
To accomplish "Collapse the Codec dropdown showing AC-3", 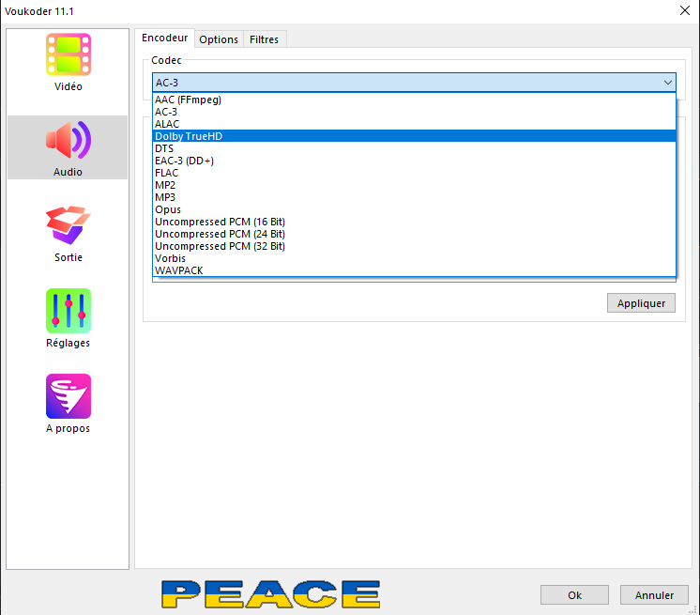I will pyautogui.click(x=414, y=83).
